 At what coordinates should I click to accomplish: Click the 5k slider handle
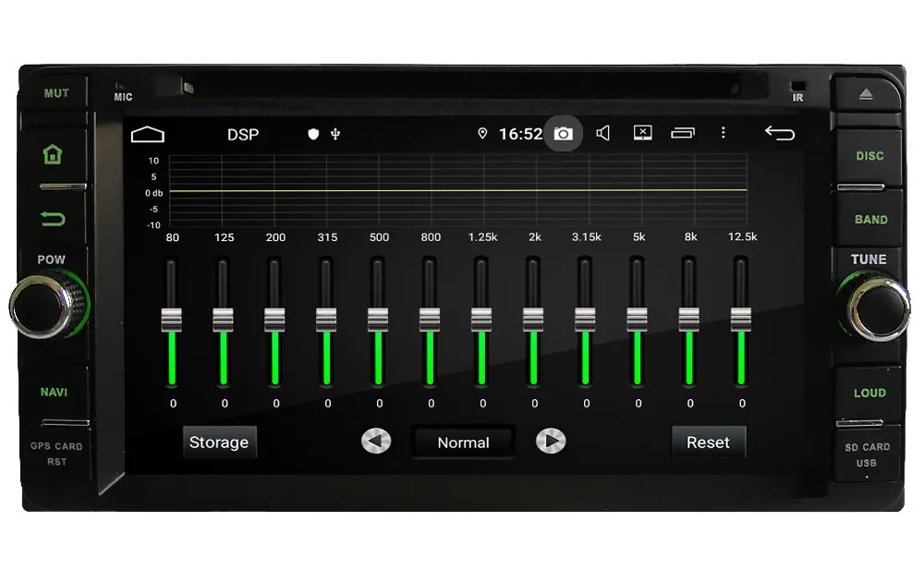click(x=637, y=320)
